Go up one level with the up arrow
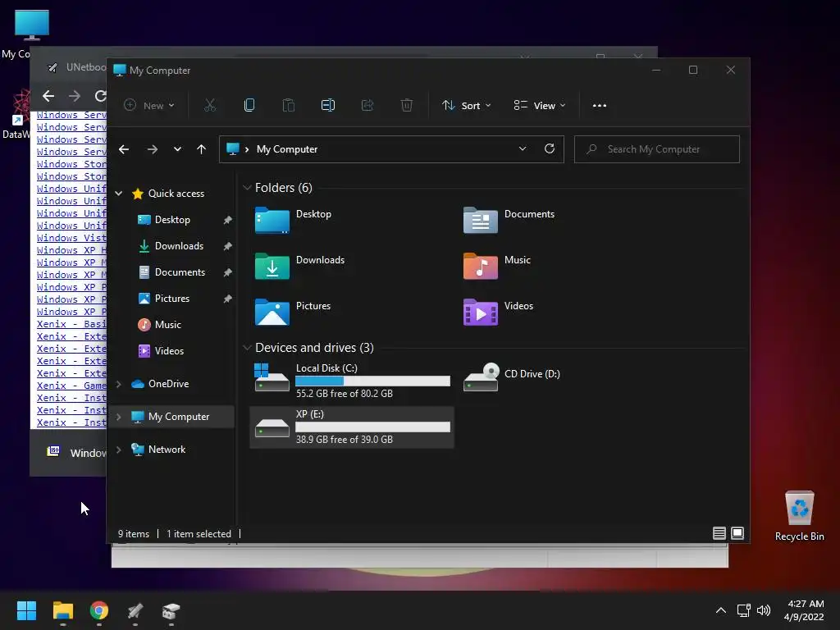This screenshot has height=630, width=840. click(202, 149)
